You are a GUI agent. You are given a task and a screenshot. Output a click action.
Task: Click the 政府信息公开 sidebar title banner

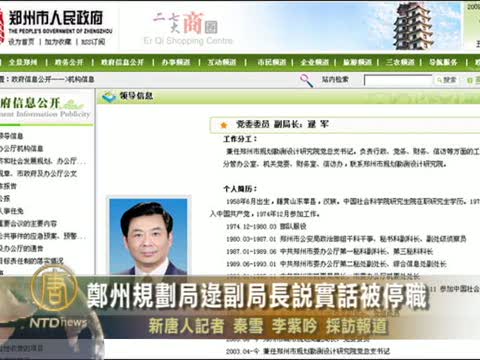(46, 107)
